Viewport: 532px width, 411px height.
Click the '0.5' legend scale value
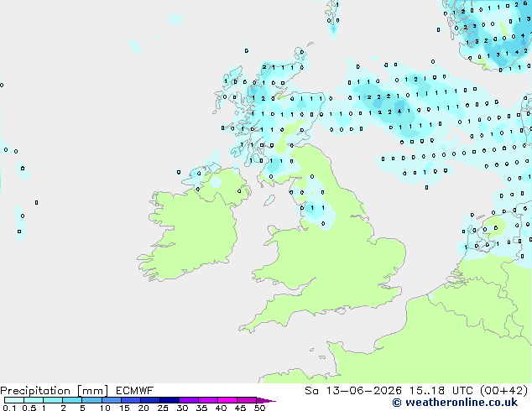coord(29,408)
